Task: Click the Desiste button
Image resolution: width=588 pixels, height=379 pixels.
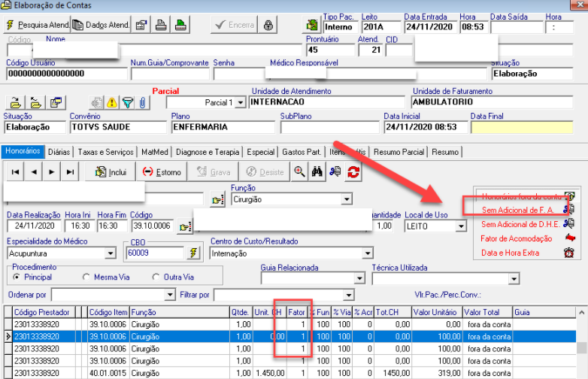Action: point(265,172)
